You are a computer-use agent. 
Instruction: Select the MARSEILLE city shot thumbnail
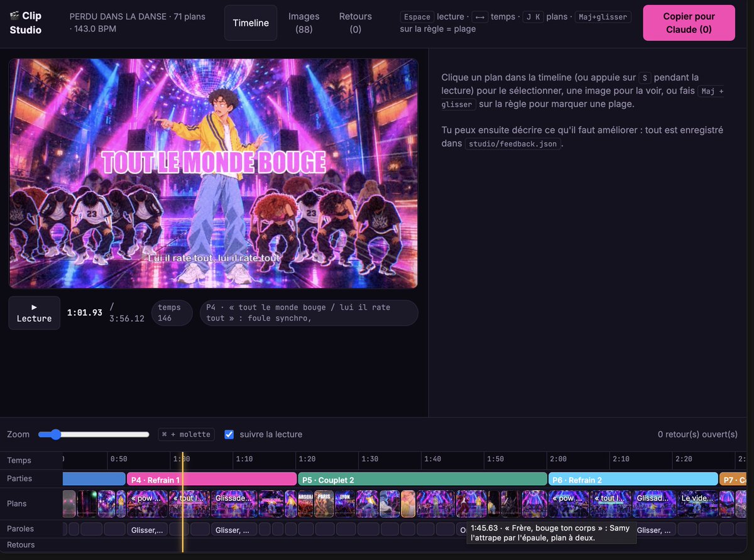point(305,503)
